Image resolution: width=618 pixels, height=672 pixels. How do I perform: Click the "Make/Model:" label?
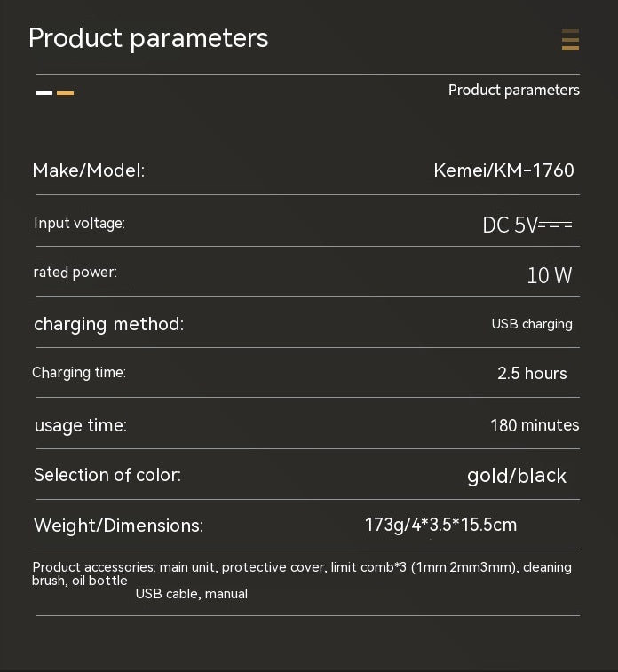(89, 170)
